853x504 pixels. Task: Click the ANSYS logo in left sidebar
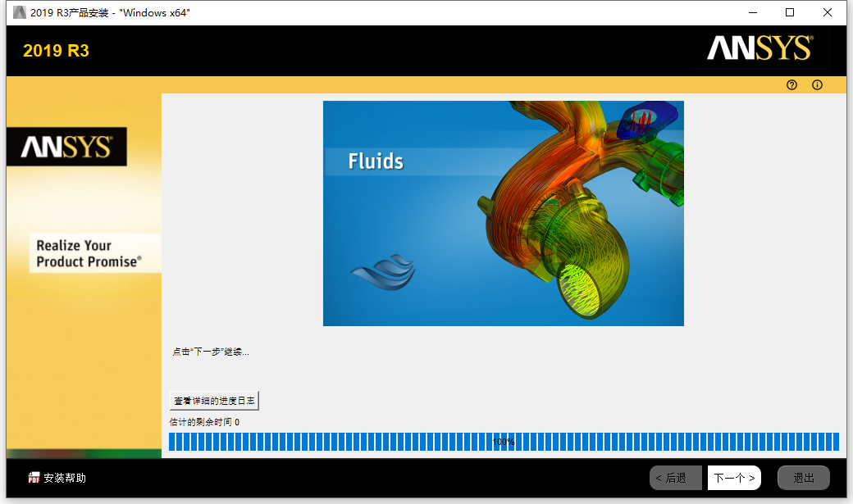point(66,147)
